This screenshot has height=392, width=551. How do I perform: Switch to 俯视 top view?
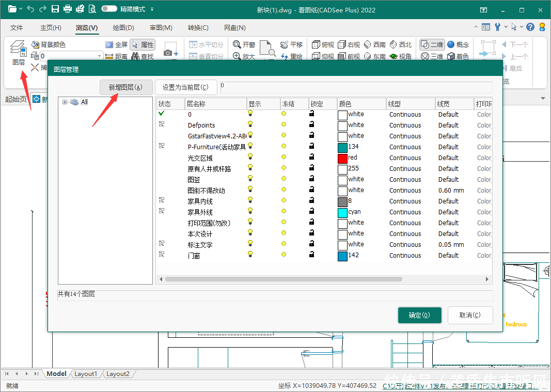tap(322, 45)
